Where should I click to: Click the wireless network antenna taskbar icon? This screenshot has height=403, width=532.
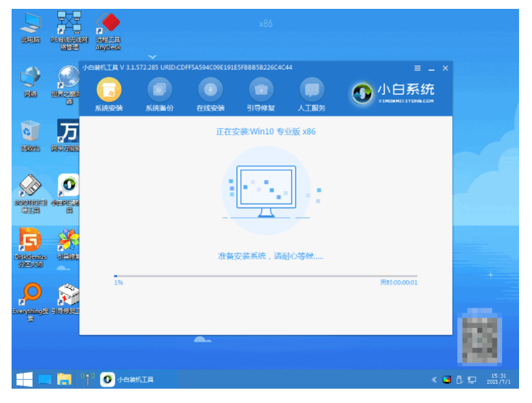pyautogui.click(x=87, y=379)
